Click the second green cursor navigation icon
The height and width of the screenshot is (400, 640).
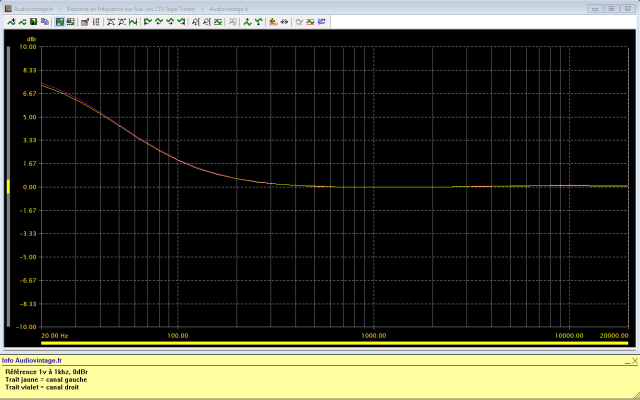pos(159,22)
